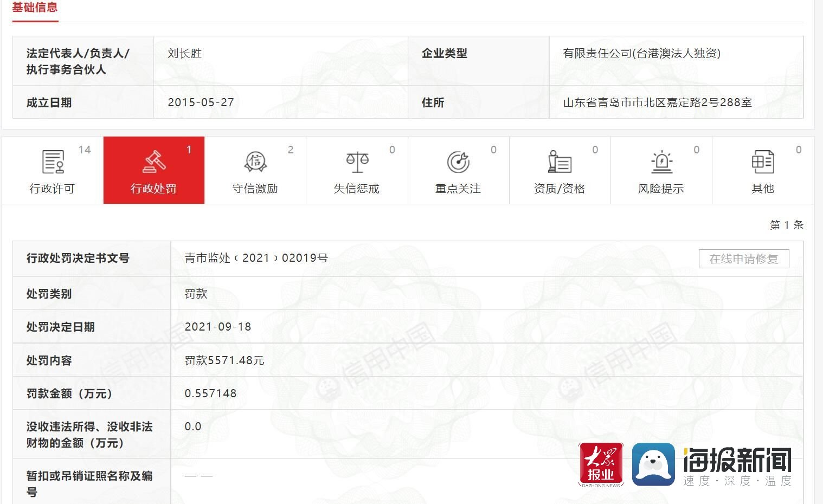The width and height of the screenshot is (823, 504).
Task: Open the 风险提示 alarm icon
Action: click(x=661, y=161)
